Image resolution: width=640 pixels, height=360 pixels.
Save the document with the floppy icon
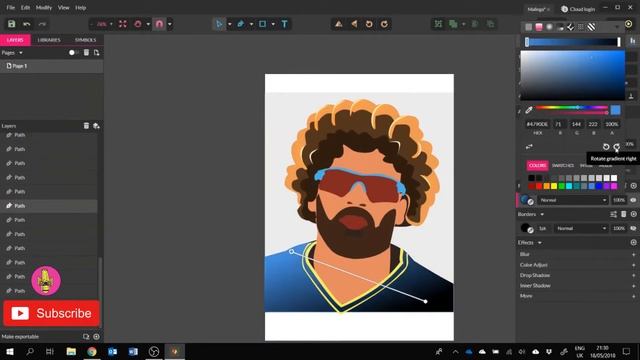pyautogui.click(x=11, y=24)
